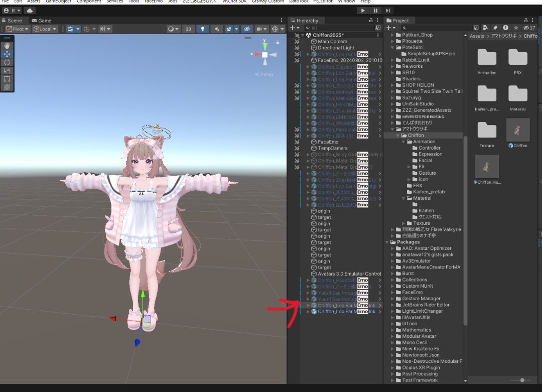Toggle visibility of Main Camera
The height and width of the screenshot is (392, 542).
tap(297, 42)
